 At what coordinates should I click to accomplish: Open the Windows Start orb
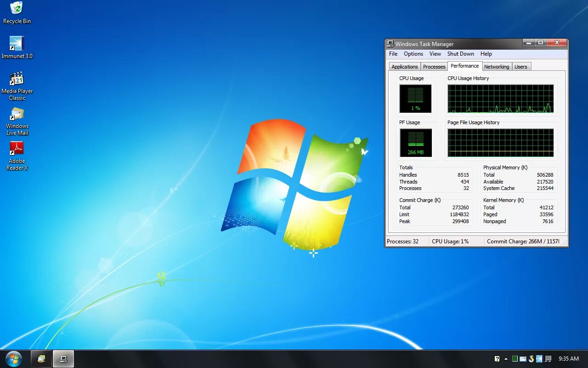(x=14, y=359)
